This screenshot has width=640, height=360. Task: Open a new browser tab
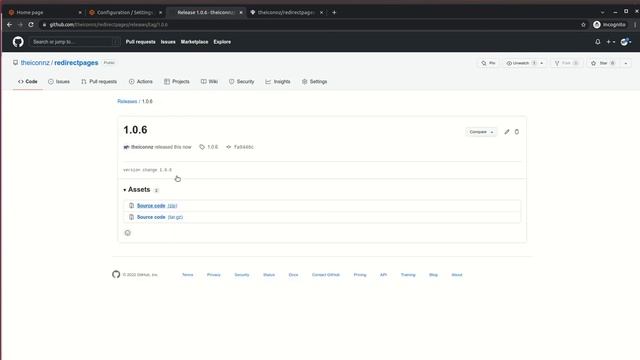coord(334,12)
